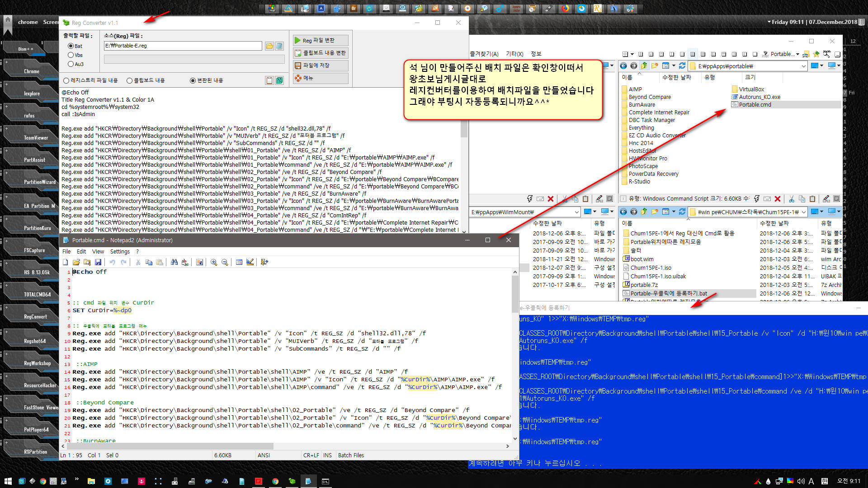Image resolution: width=868 pixels, height=488 pixels.
Task: Click browse folder icon next to source Reg path
Action: click(x=269, y=46)
